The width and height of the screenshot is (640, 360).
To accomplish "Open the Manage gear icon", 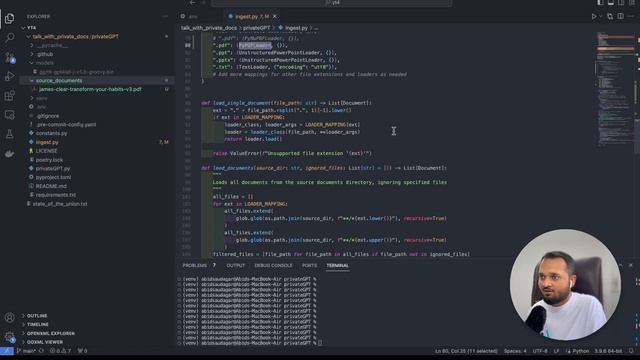I will [9, 337].
